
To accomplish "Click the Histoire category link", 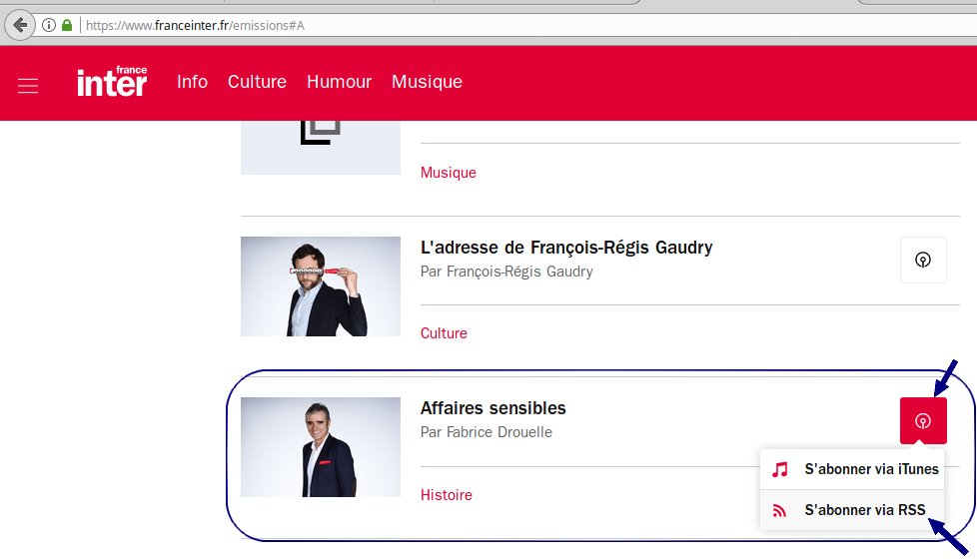I will pyautogui.click(x=447, y=495).
